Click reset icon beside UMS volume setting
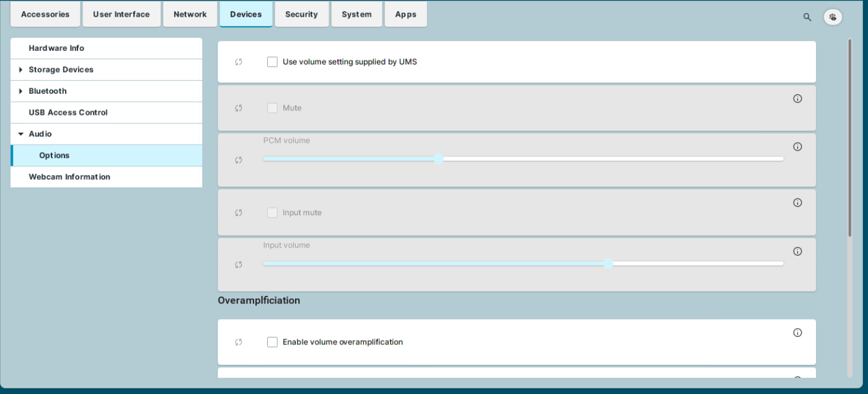Screen dimensions: 868x394 click(239, 62)
